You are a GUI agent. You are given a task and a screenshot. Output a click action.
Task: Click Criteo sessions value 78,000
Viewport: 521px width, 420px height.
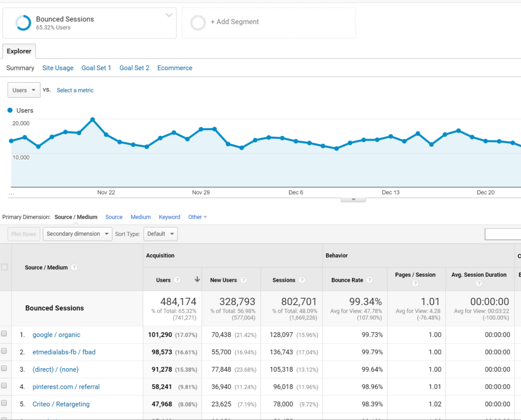coord(283,404)
